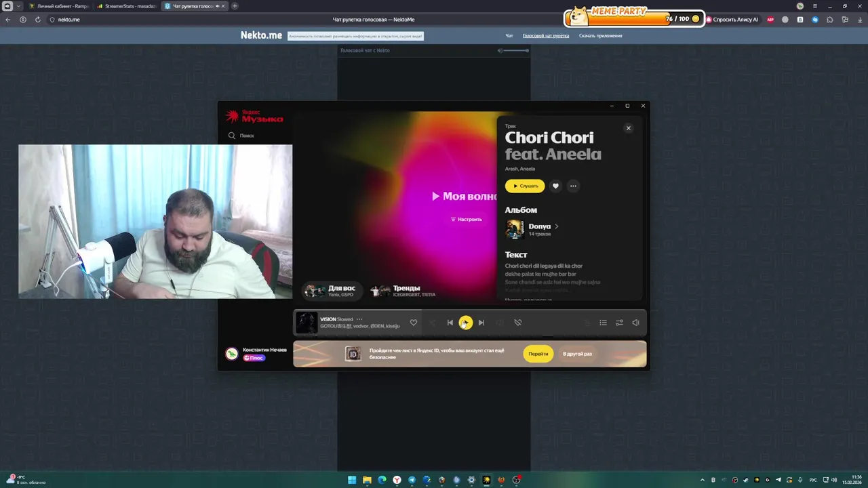Skip to the previous track

[450, 323]
